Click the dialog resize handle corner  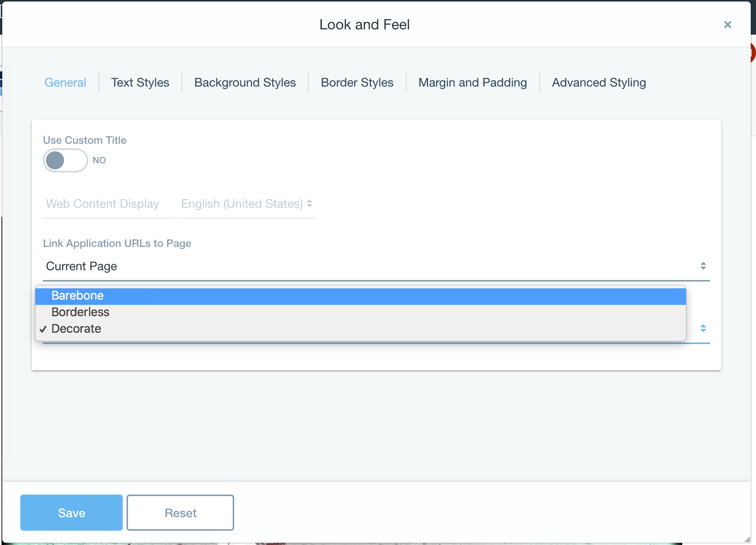point(747,539)
